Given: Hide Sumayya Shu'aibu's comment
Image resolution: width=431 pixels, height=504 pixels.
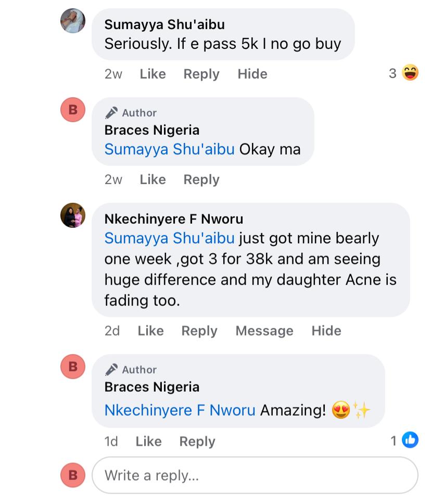Looking at the screenshot, I should [x=252, y=74].
